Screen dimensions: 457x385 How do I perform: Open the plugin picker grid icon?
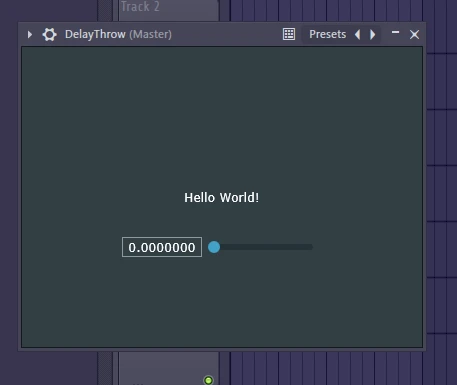(289, 34)
